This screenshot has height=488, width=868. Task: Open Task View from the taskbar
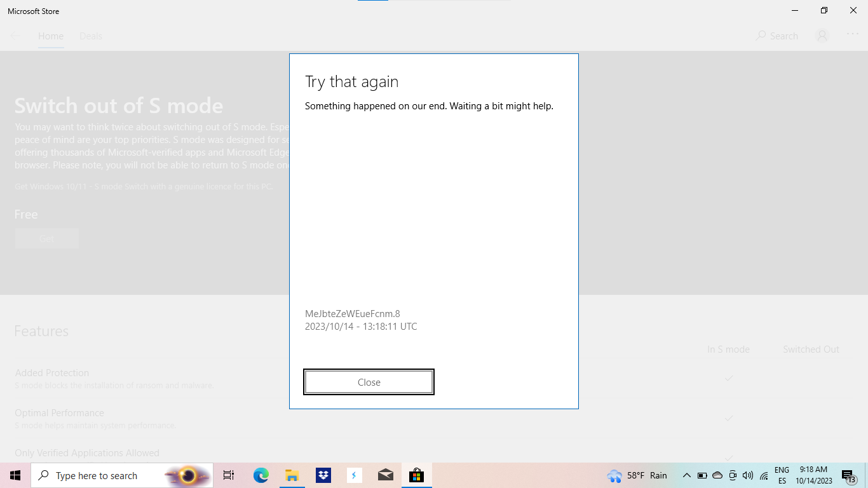[229, 475]
